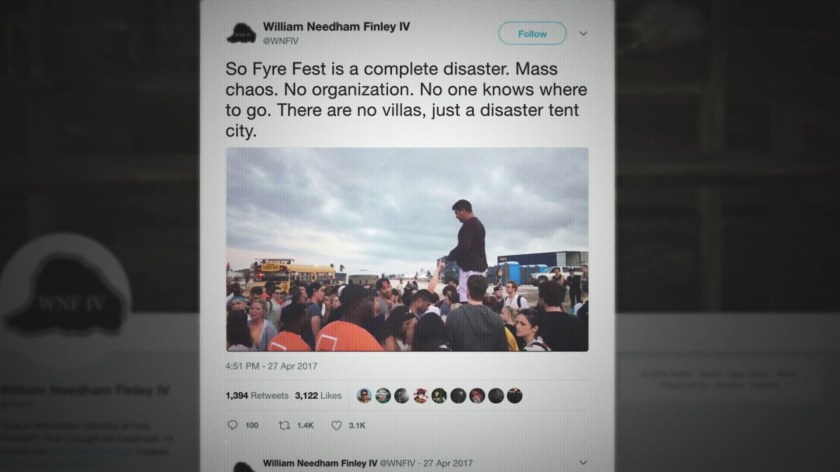Open William Needham Finley IV profile avatar
The image size is (840, 472).
241,33
